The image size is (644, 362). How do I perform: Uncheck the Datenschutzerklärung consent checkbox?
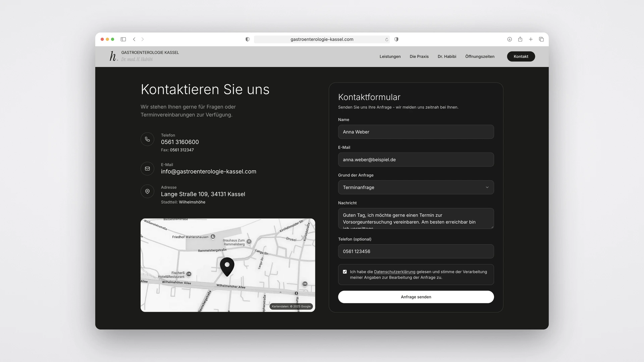[x=345, y=272]
